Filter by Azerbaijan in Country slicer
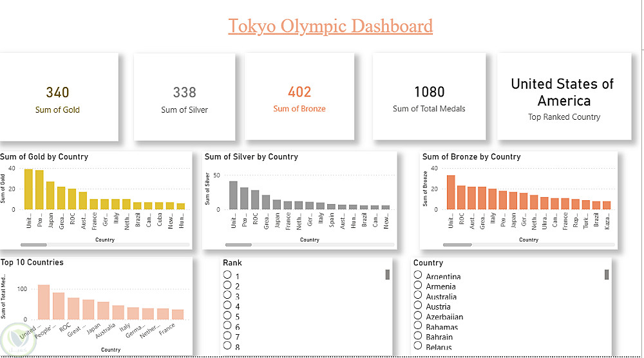 (418, 316)
